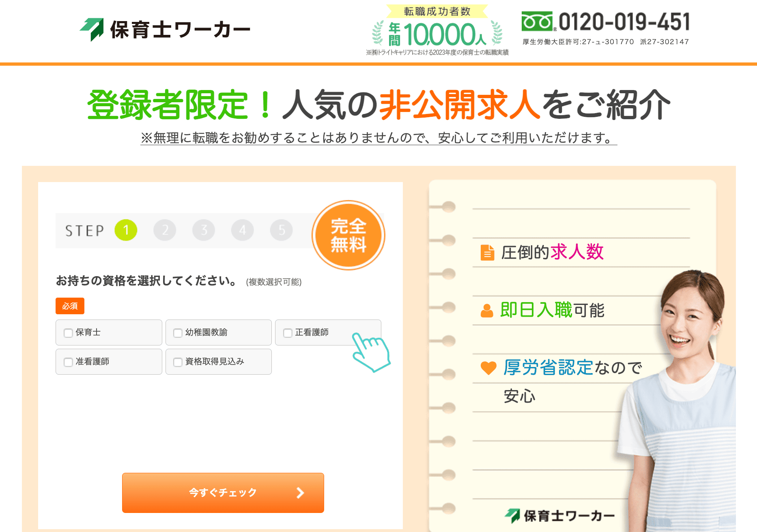This screenshot has height=532, width=757.
Task: Click the green arrow logo beside 保育士ワーカー
Action: point(92,29)
